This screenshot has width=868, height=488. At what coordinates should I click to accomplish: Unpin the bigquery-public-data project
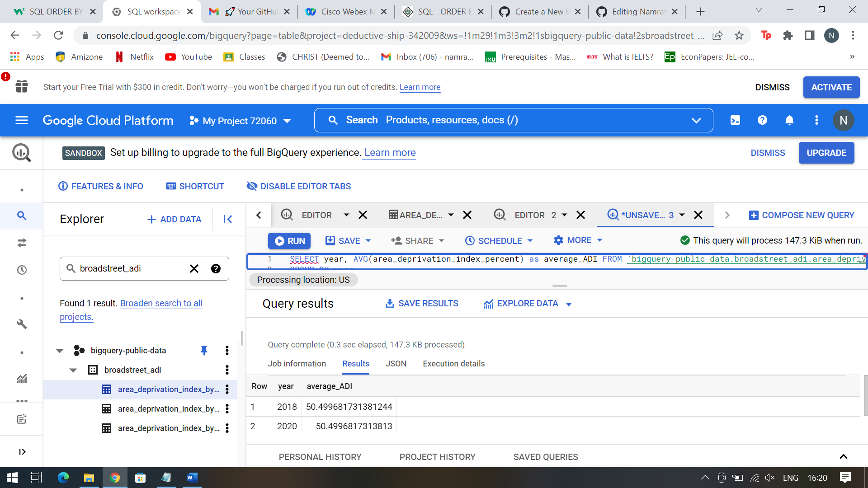click(204, 350)
